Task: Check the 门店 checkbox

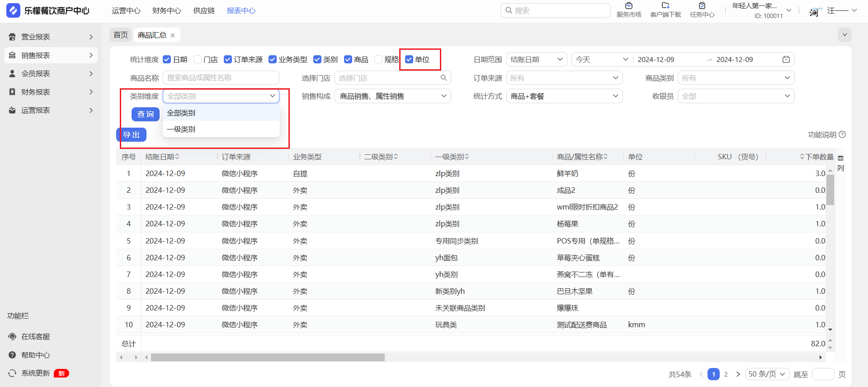Action: (197, 59)
